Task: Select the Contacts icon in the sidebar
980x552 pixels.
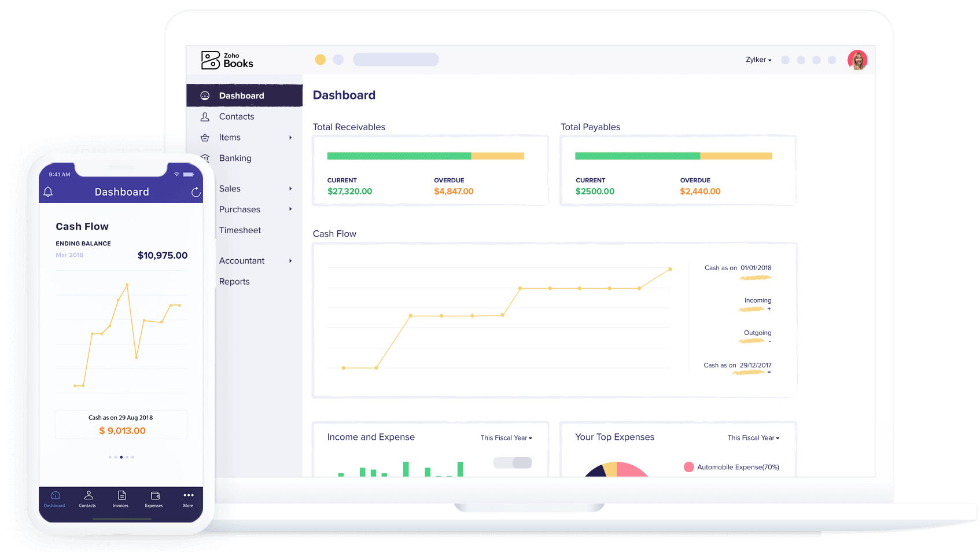Action: [205, 116]
